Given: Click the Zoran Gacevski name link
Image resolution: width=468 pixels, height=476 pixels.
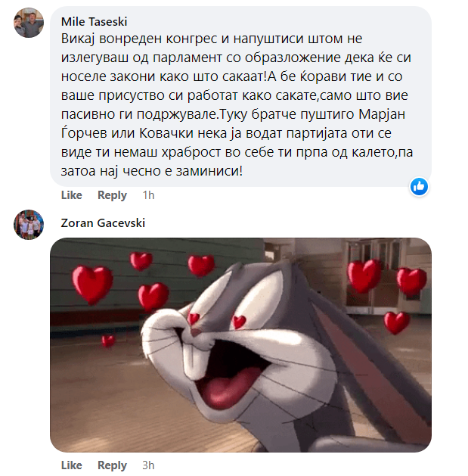Looking at the screenshot, I should coord(103,222).
